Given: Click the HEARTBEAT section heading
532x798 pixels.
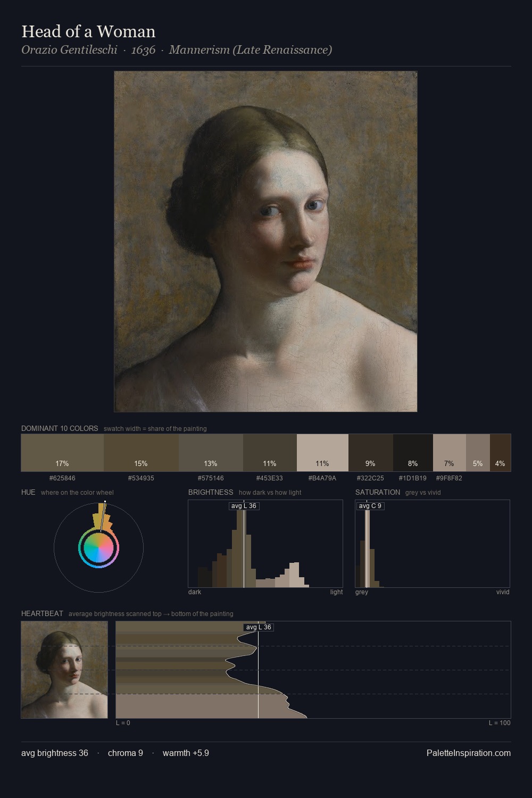Looking at the screenshot, I should pos(42,613).
